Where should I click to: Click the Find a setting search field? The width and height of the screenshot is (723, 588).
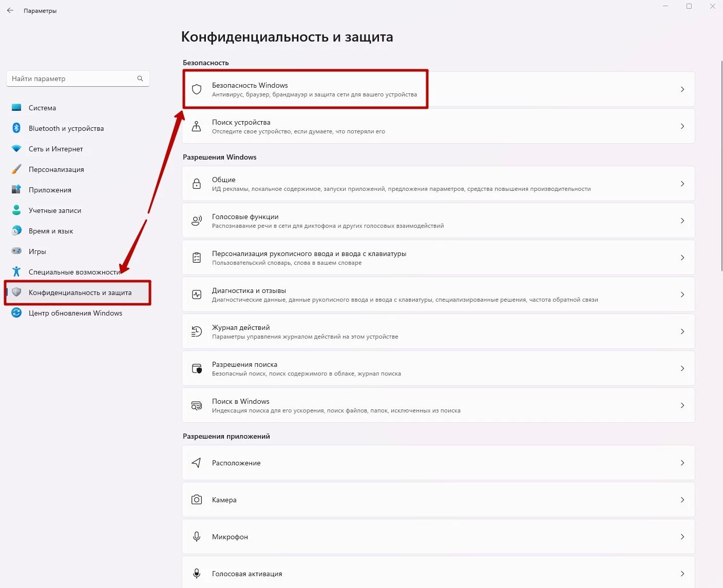[72, 79]
